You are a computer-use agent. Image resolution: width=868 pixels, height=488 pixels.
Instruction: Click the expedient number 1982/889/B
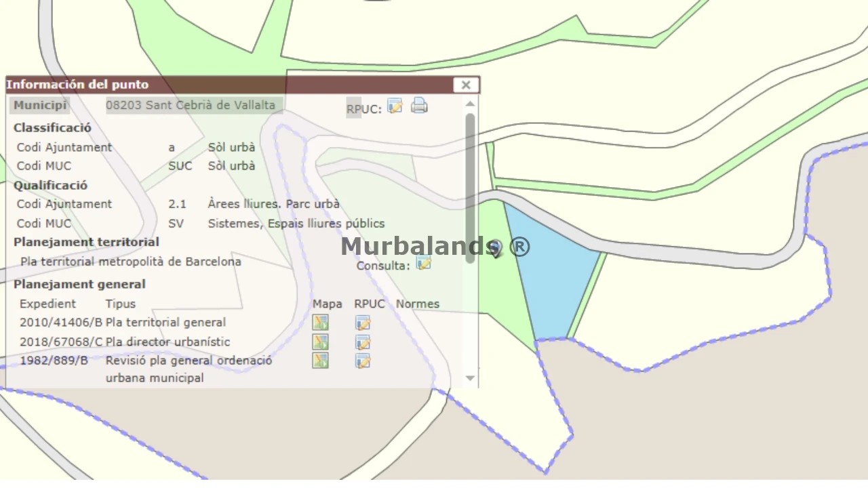point(54,361)
